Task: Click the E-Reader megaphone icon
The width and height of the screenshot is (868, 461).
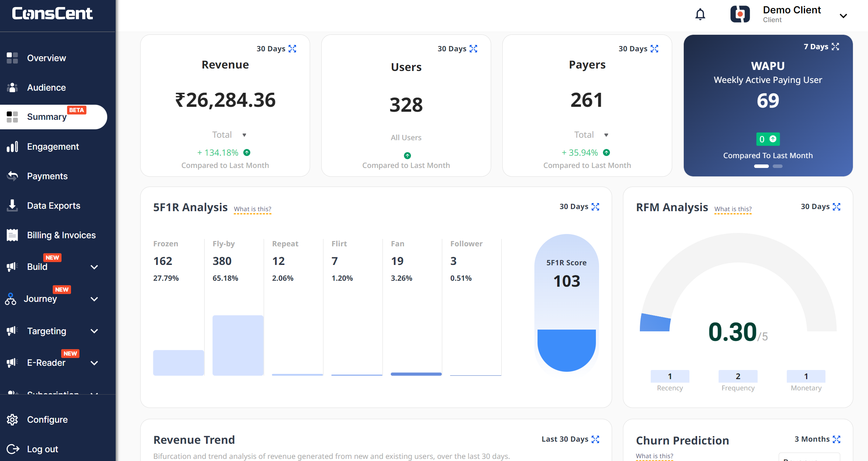Action: click(12, 363)
